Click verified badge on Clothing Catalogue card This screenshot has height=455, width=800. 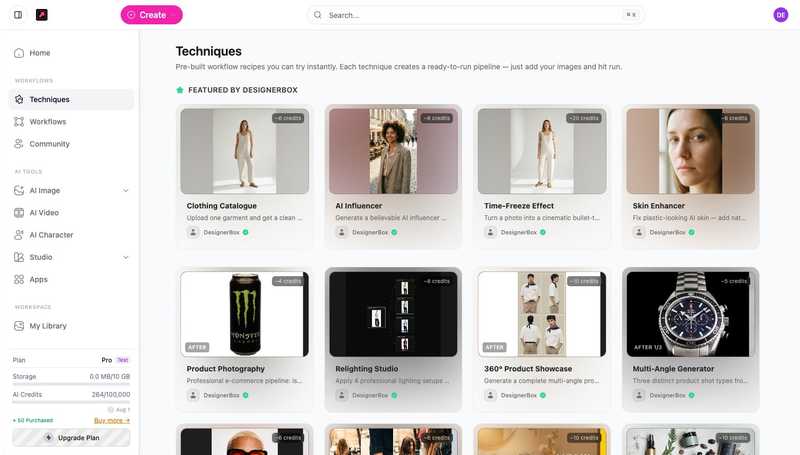(245, 232)
